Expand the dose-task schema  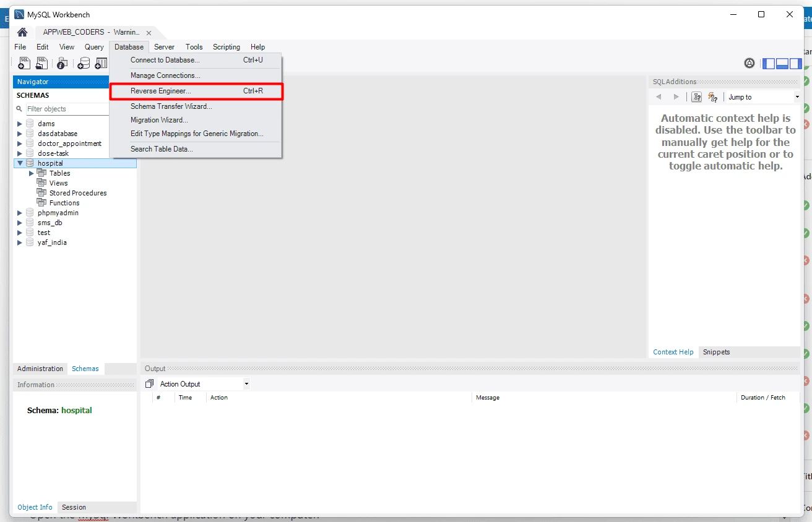[20, 153]
